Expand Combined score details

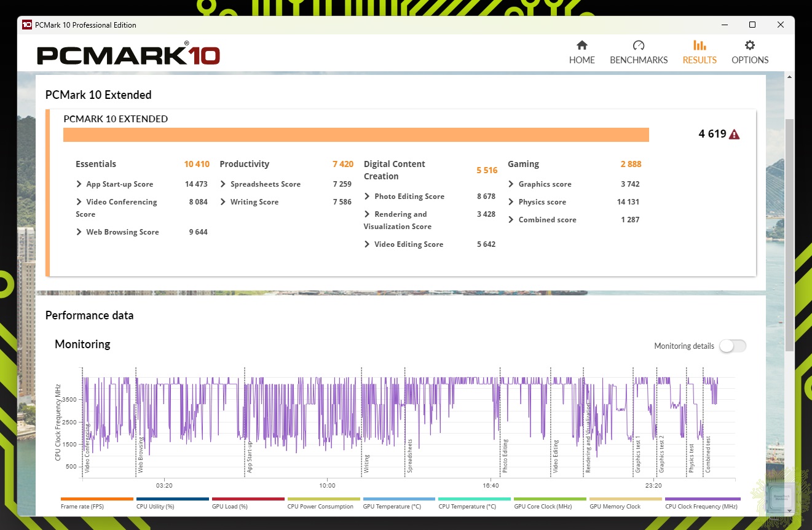[511, 220]
